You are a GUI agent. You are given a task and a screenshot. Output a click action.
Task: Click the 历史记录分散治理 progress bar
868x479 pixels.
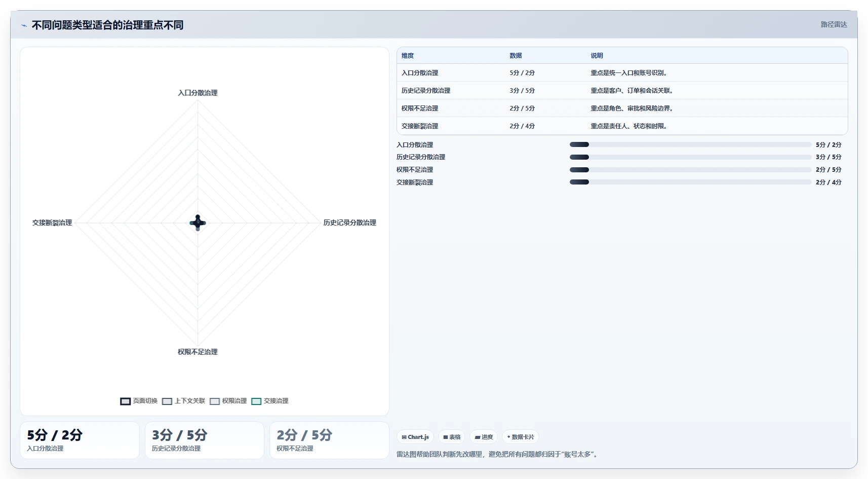point(690,157)
